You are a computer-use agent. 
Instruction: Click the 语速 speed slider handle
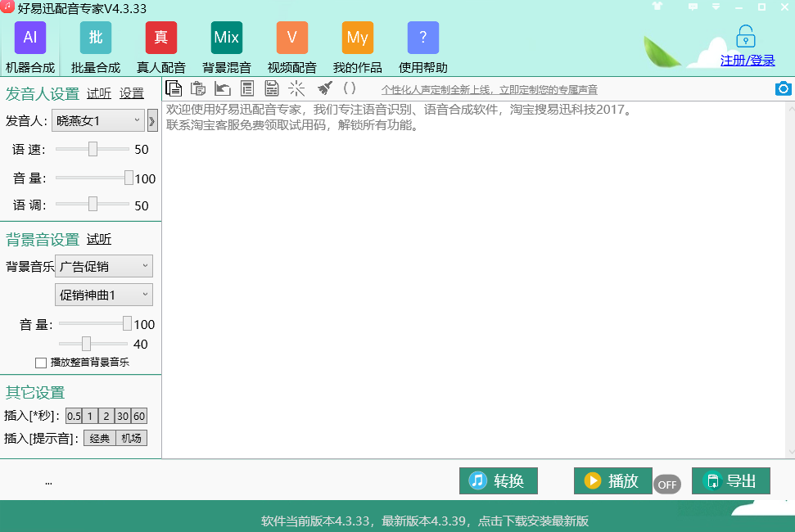(x=93, y=149)
